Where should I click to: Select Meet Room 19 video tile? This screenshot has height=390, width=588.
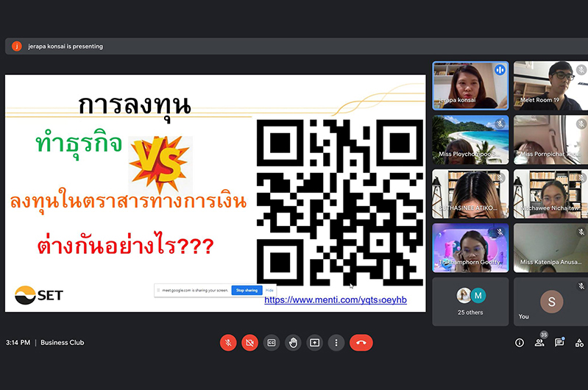pos(550,86)
